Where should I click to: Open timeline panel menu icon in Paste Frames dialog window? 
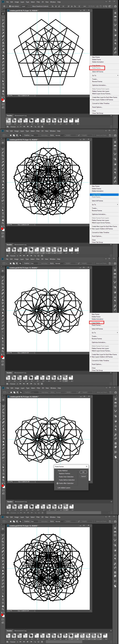(x=111, y=502)
